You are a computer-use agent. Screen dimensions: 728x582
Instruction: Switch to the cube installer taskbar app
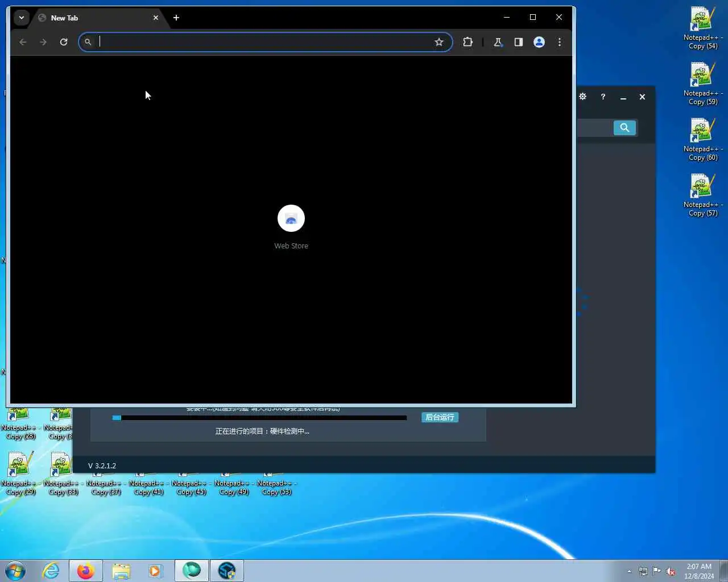[x=227, y=571]
